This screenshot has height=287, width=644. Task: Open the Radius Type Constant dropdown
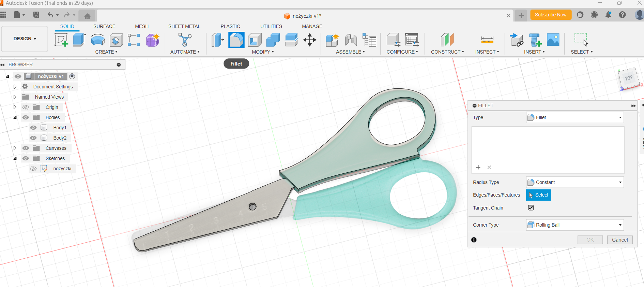[x=575, y=182]
